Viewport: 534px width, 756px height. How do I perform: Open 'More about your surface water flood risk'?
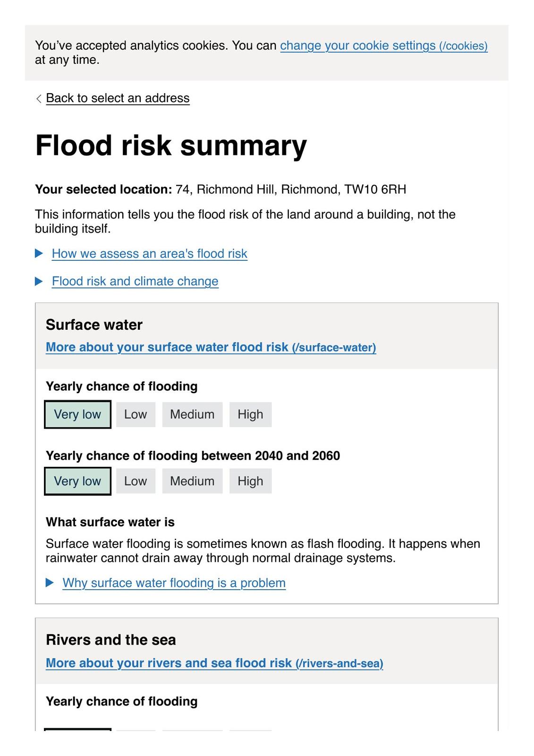coord(211,347)
